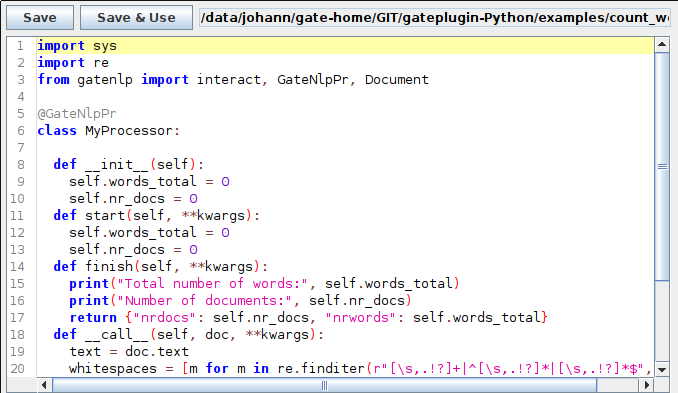678x393 pixels.
Task: Click 'Document' in the gatenlp import line
Action: click(397, 80)
